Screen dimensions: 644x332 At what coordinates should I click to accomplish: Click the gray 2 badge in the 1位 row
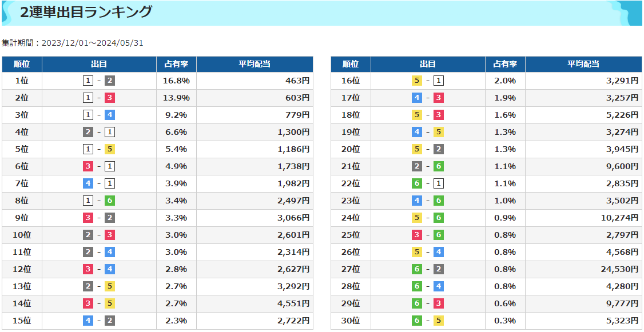coord(110,81)
